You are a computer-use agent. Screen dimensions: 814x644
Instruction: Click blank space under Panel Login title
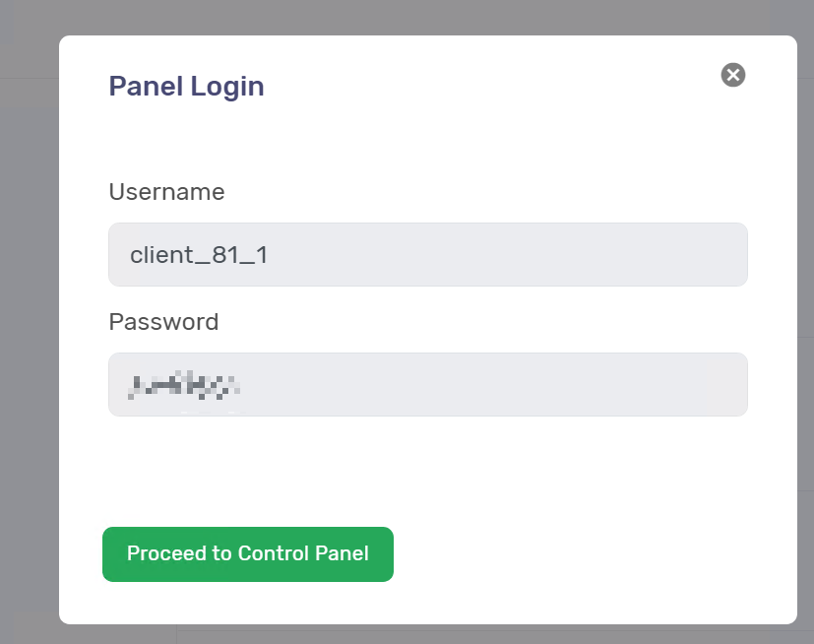(x=428, y=140)
